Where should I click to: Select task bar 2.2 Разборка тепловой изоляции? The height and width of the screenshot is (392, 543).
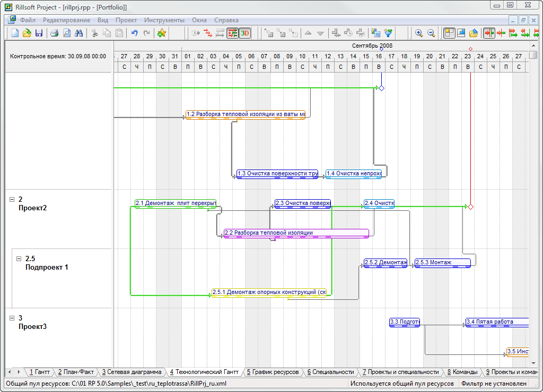point(296,233)
